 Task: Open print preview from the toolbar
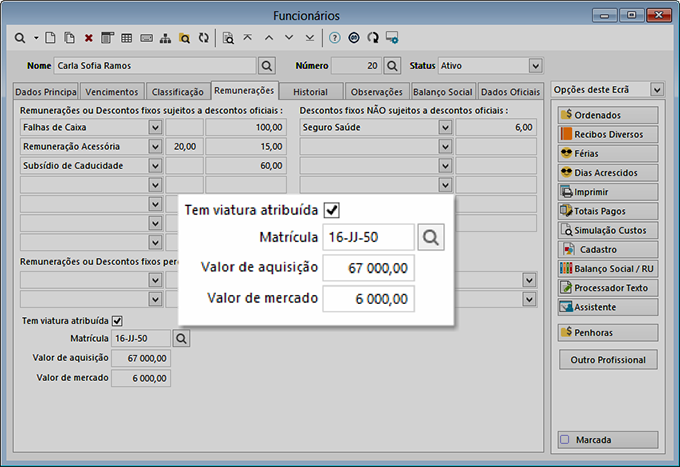pos(228,38)
